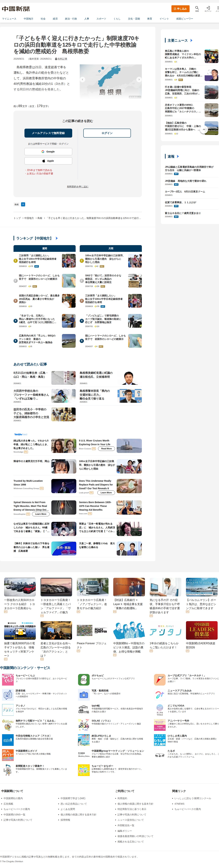The height and width of the screenshot is (868, 219).
Task: Open the 採用情報 footer link
Action: pos(65,820)
